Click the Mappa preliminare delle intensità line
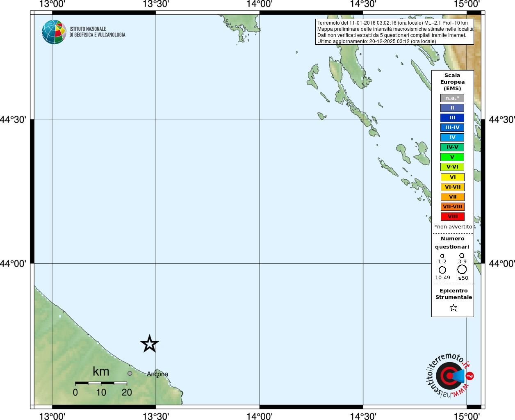This screenshot has height=420, width=515. (395, 29)
